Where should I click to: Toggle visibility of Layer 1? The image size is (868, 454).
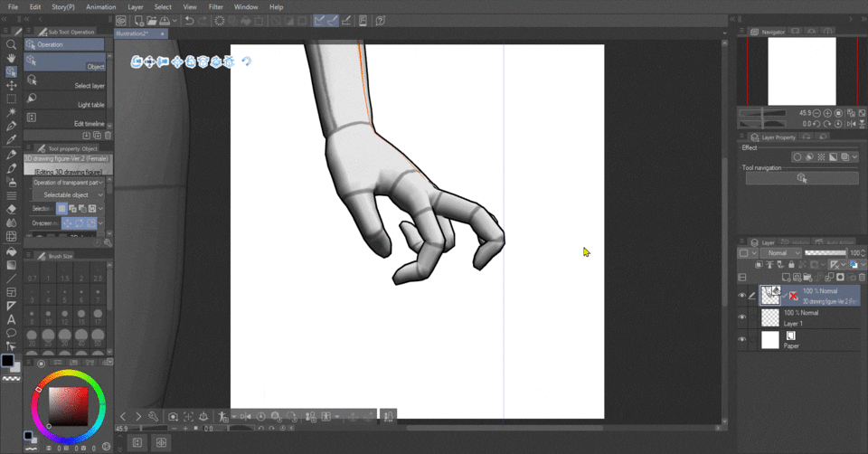coord(742,317)
